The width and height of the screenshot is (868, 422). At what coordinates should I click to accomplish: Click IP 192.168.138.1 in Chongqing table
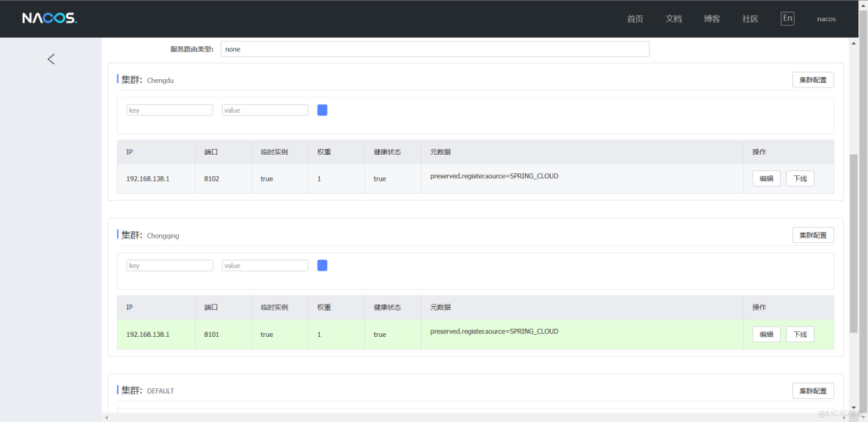coord(148,335)
